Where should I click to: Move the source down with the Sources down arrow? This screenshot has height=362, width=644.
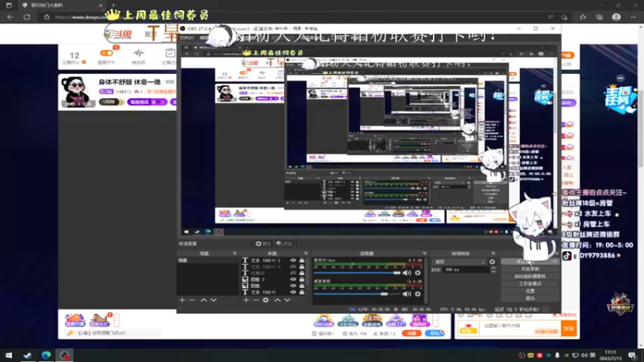[287, 300]
